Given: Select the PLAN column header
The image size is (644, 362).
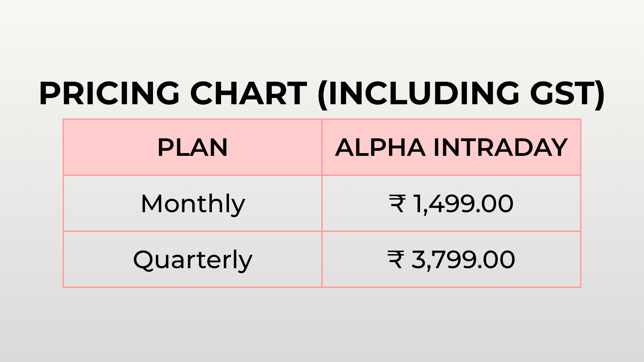Looking at the screenshot, I should (193, 147).
